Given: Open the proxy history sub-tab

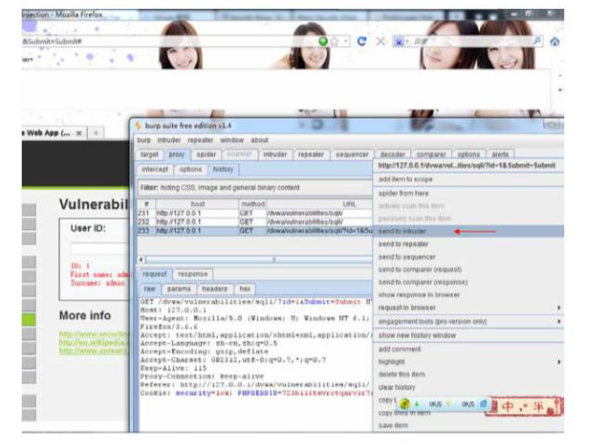Looking at the screenshot, I should [x=223, y=169].
